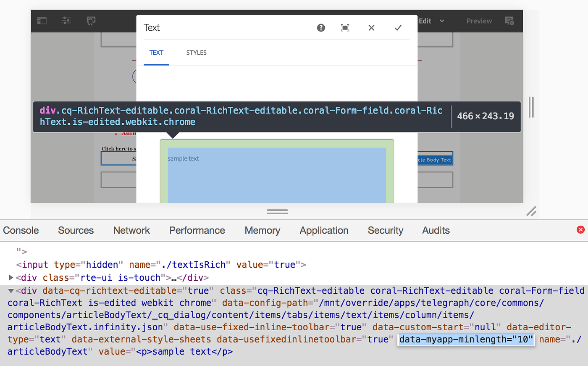The image size is (588, 366).
Task: Click into the sample text editor area
Action: click(x=277, y=175)
